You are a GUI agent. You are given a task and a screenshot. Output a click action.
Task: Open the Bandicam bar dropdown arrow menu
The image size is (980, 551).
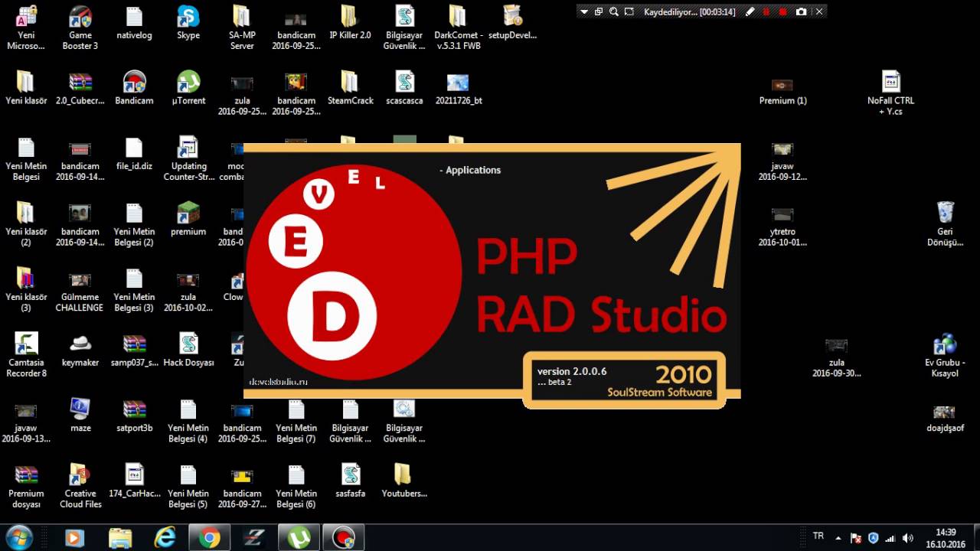click(584, 11)
